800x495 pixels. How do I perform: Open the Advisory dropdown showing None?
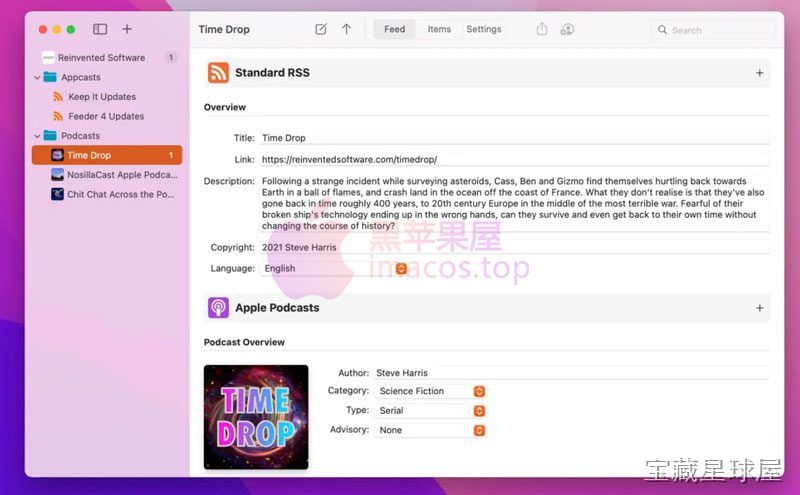tap(430, 430)
